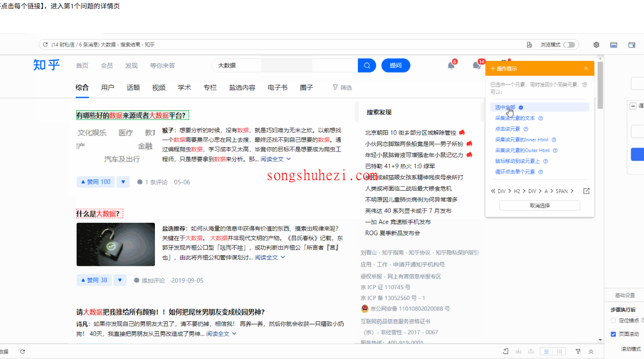
Task: Open question 什么是大数据?
Action: click(99, 214)
